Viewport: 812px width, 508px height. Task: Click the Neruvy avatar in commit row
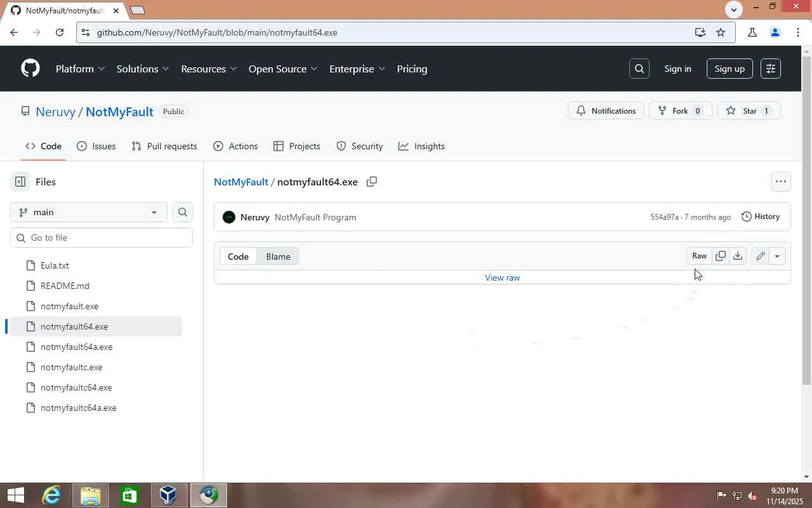229,217
